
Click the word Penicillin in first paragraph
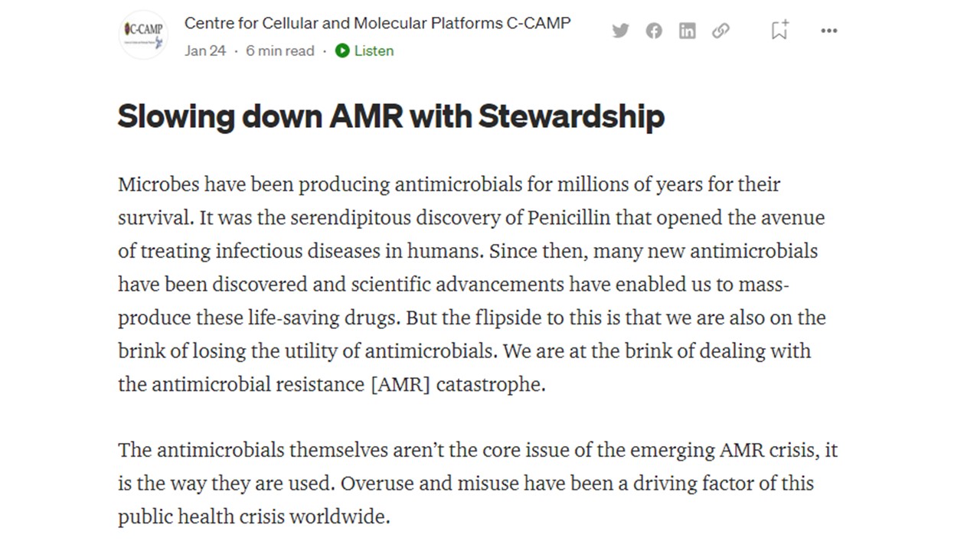[569, 218]
